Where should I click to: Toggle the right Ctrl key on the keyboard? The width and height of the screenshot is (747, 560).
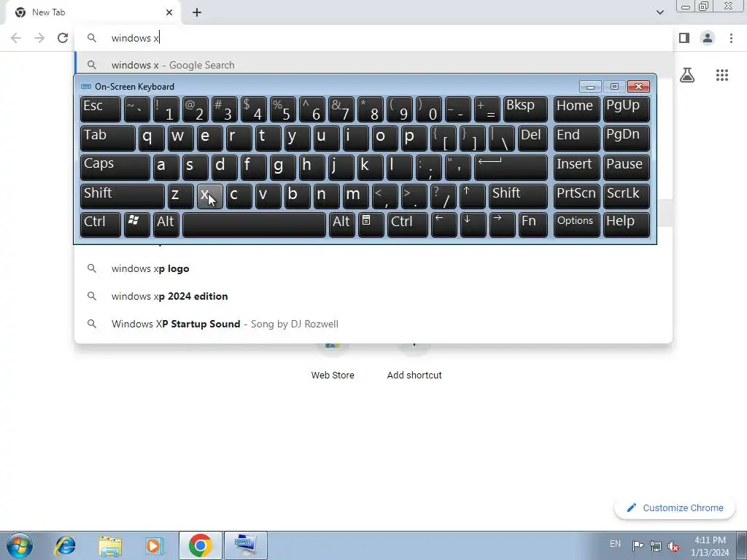tap(408, 225)
